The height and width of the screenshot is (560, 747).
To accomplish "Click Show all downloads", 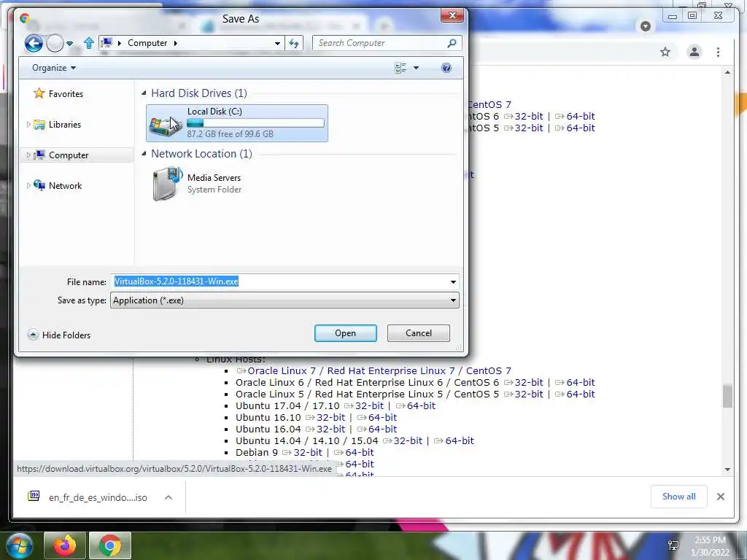I will coord(678,496).
